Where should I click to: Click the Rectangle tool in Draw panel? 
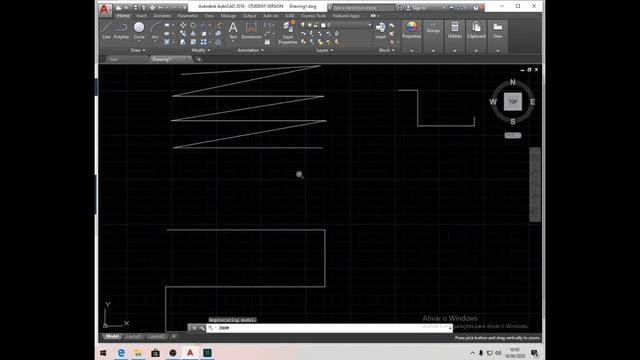coord(167,25)
